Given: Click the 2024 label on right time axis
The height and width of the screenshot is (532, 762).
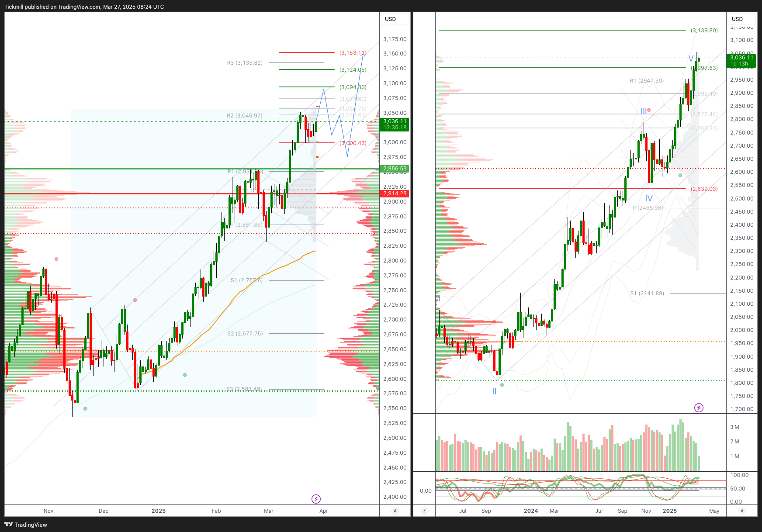Looking at the screenshot, I should tap(531, 511).
